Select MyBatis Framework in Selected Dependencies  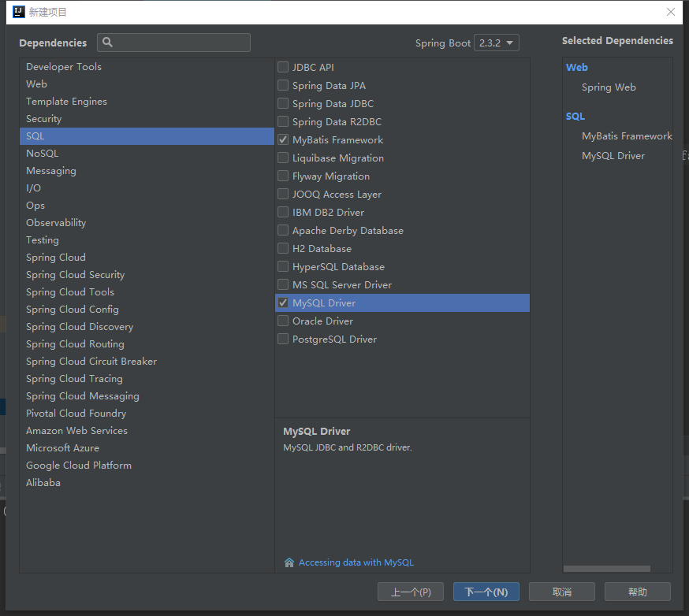[x=627, y=136]
